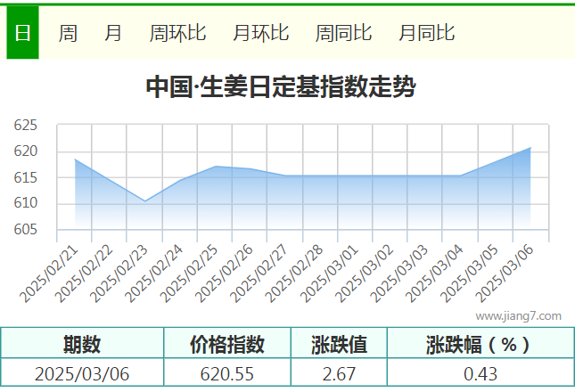This screenshot has width=575, height=392.
Task: Switch to the 周 weekly tab
Action: tap(68, 33)
